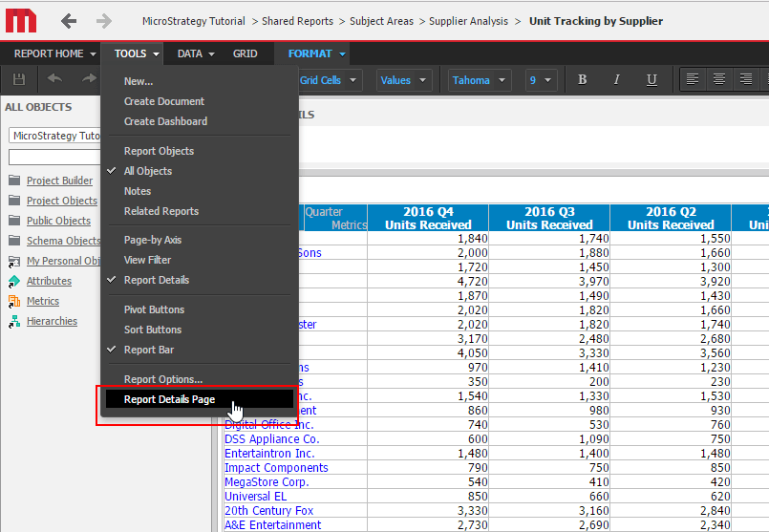Click the search field under All Objects
Image resolution: width=769 pixels, height=532 pixels.
click(x=54, y=157)
